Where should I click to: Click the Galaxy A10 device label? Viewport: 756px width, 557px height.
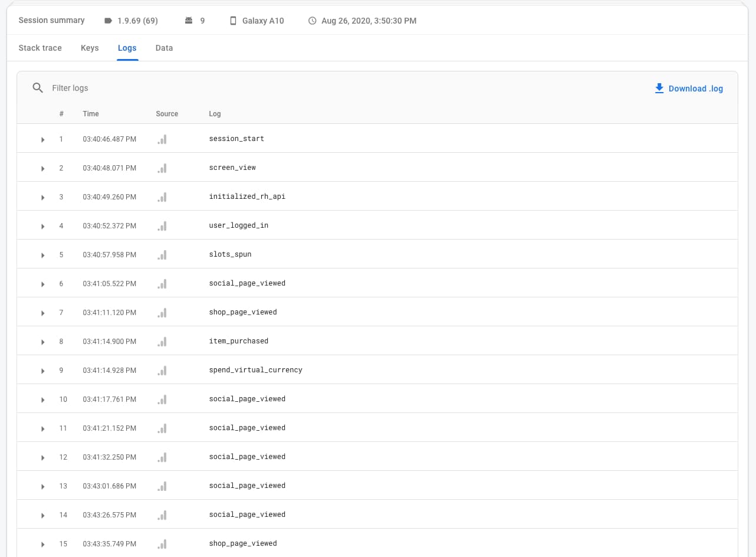(263, 21)
